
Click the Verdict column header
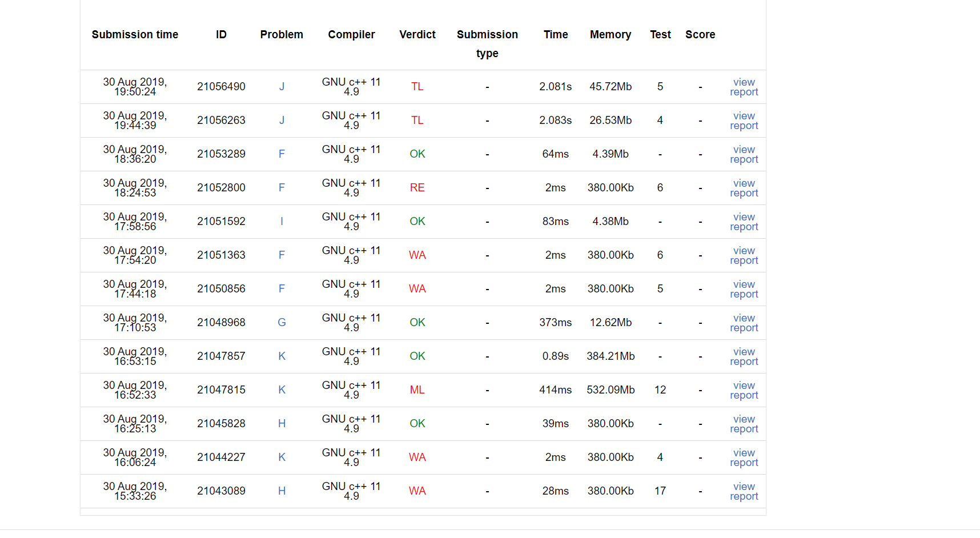pos(417,35)
